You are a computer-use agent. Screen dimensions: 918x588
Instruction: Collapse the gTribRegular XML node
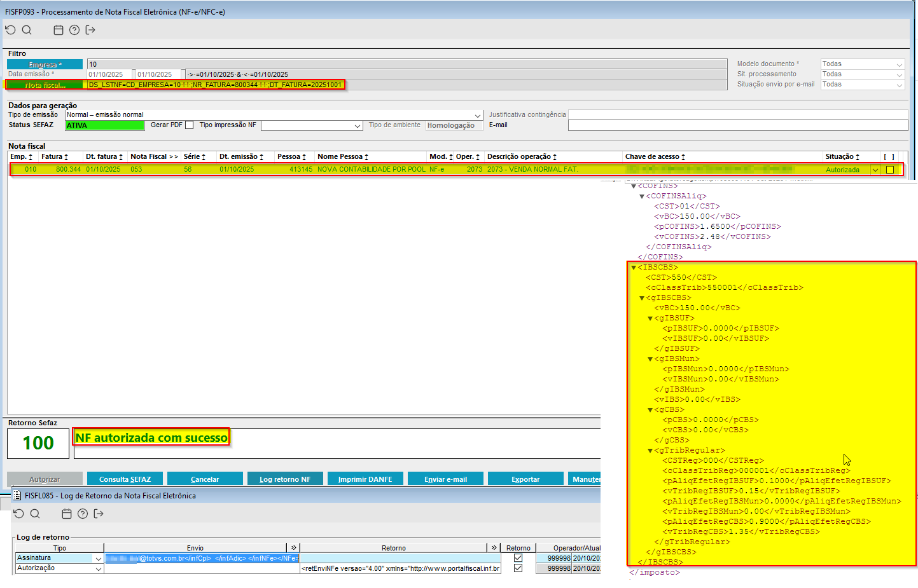click(650, 451)
